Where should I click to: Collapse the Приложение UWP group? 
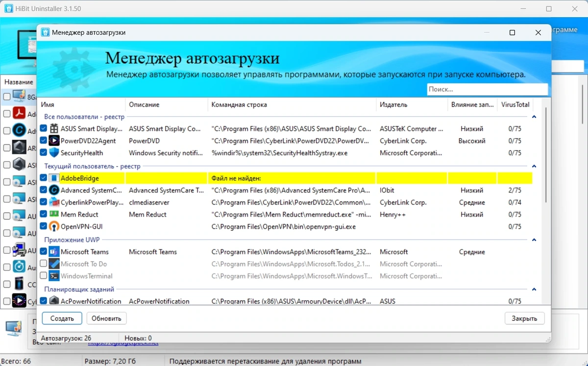tap(534, 240)
